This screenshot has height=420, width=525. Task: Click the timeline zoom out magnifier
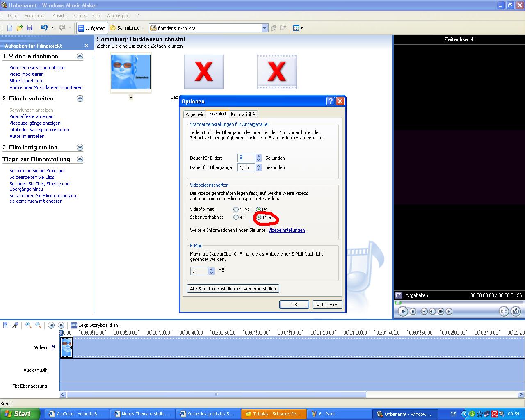point(38,325)
